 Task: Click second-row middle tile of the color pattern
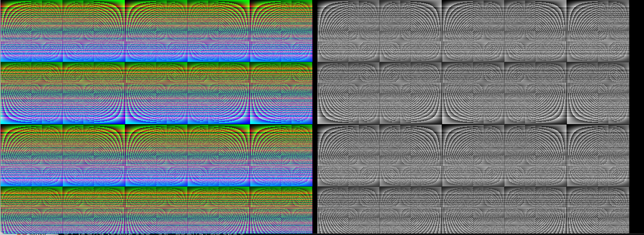(156, 93)
